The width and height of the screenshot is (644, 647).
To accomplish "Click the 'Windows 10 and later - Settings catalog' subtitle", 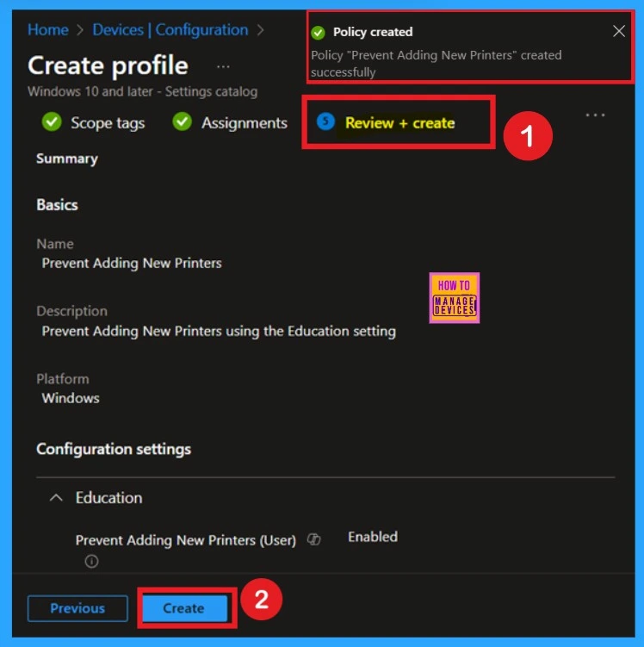I will click(x=143, y=91).
